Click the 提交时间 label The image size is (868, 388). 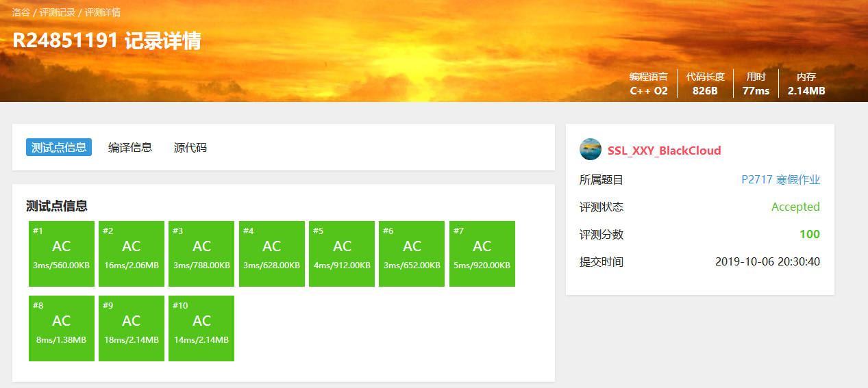point(602,261)
